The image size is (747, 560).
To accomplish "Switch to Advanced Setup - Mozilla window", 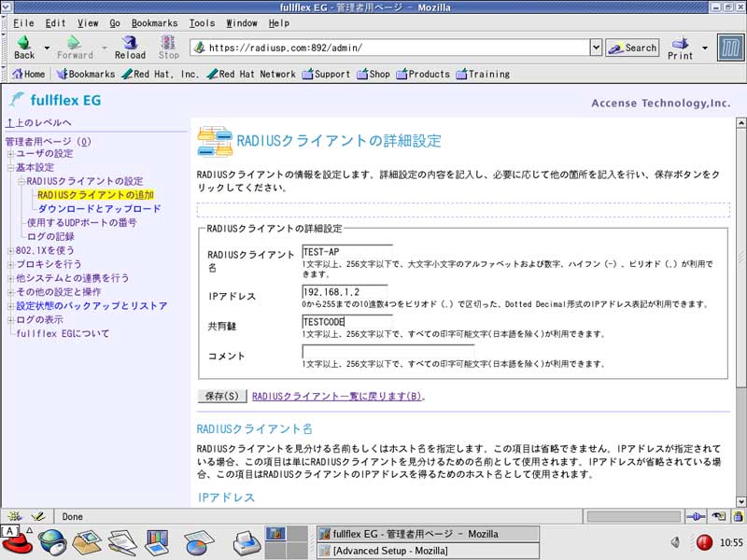I will pos(428,551).
